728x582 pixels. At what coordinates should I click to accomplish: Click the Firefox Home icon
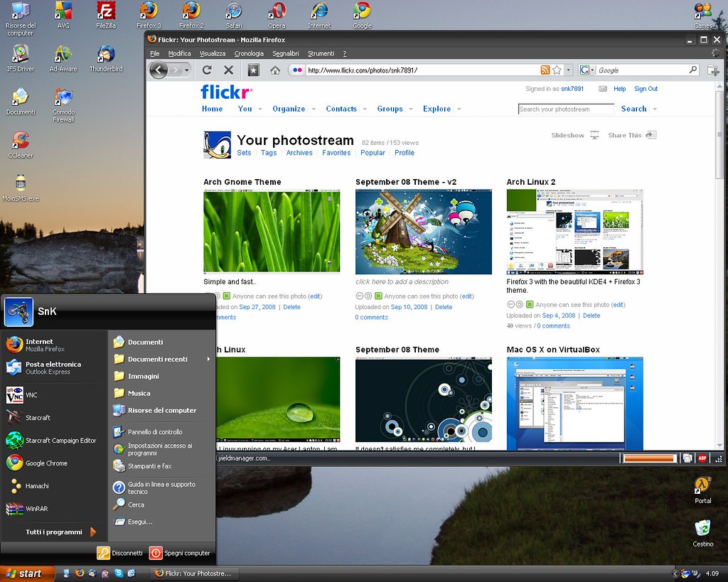[275, 70]
